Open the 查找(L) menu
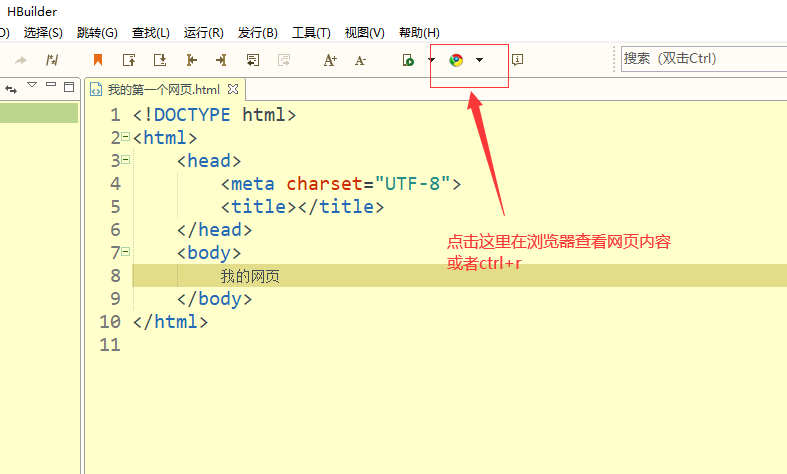This screenshot has height=474, width=787. [151, 33]
